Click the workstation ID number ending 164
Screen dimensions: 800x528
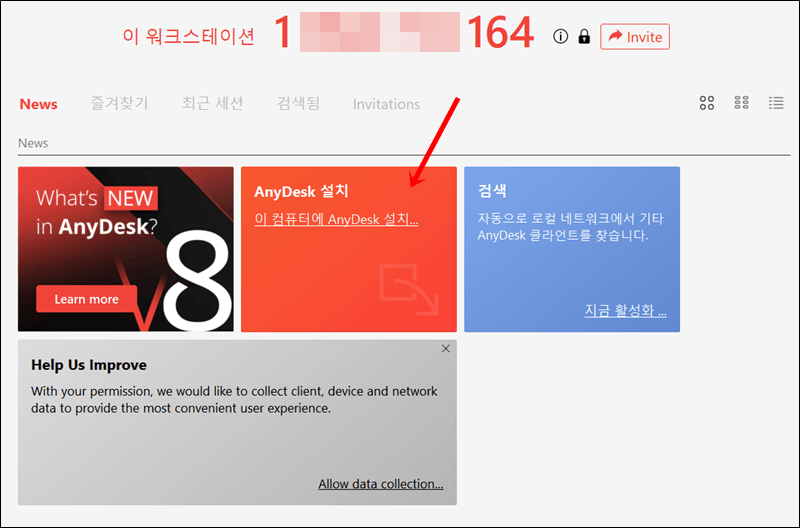click(404, 33)
